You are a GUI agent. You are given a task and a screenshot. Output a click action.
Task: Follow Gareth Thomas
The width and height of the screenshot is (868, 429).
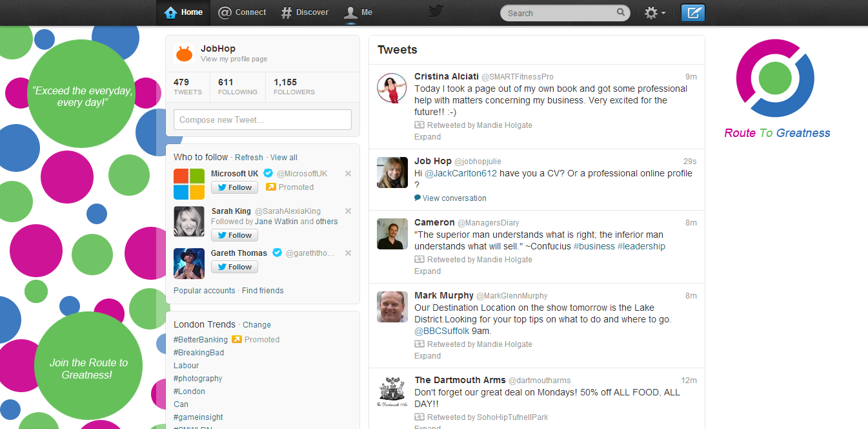coord(234,267)
